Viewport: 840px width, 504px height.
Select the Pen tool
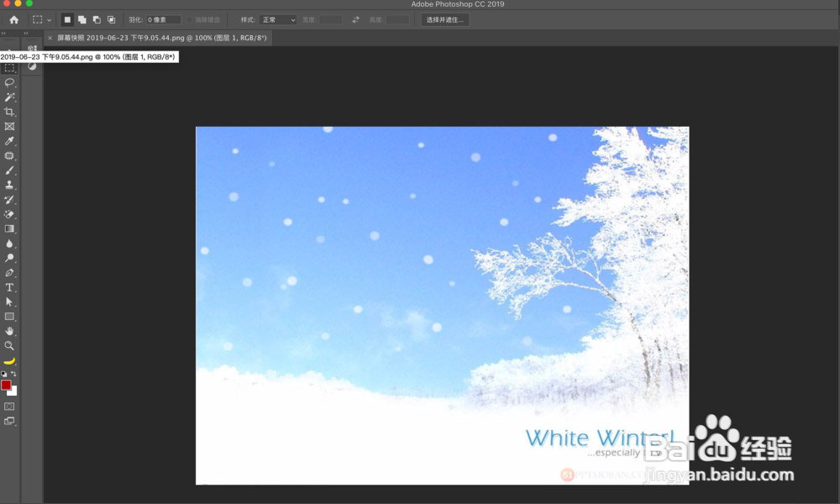point(9,273)
